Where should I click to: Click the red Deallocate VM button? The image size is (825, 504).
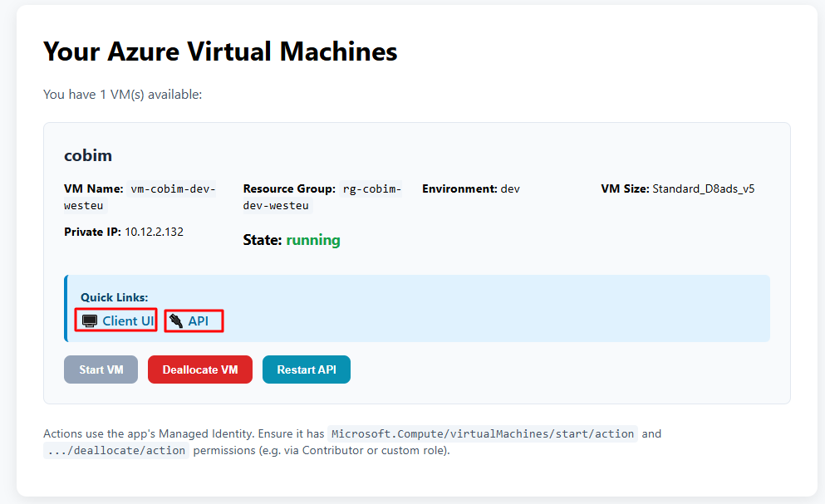(200, 369)
